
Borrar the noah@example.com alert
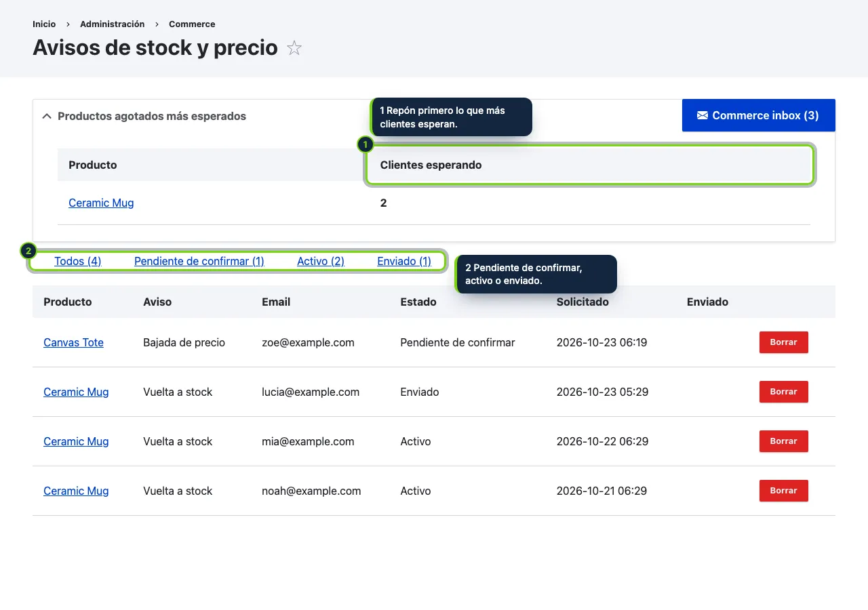(784, 491)
